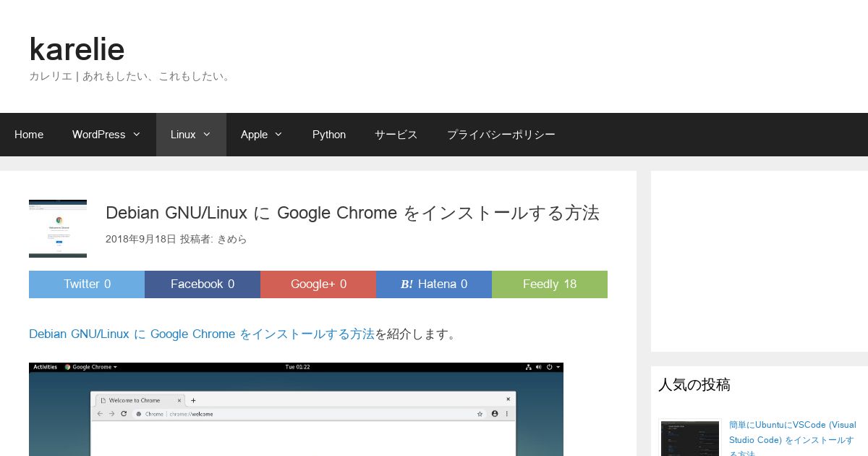Click the article heading about Google Chrome
This screenshot has height=456, width=868.
352,213
